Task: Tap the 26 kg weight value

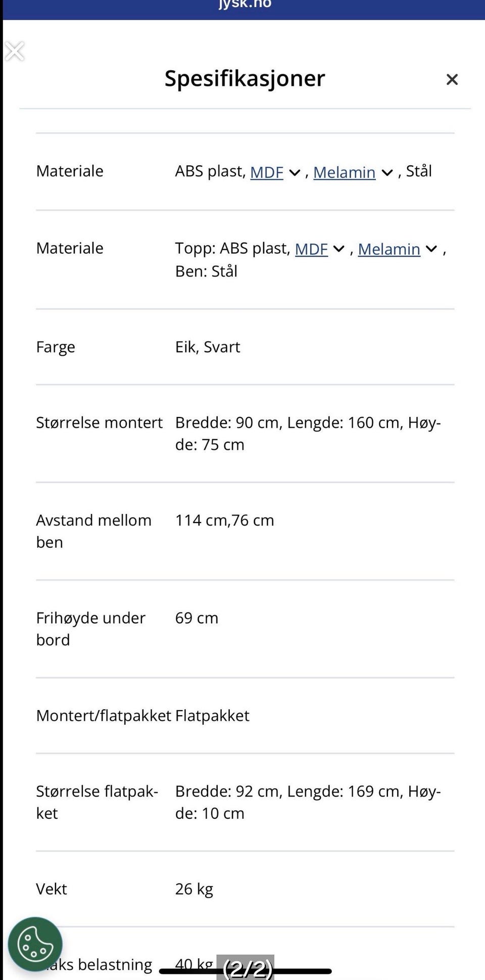Action: 194,889
